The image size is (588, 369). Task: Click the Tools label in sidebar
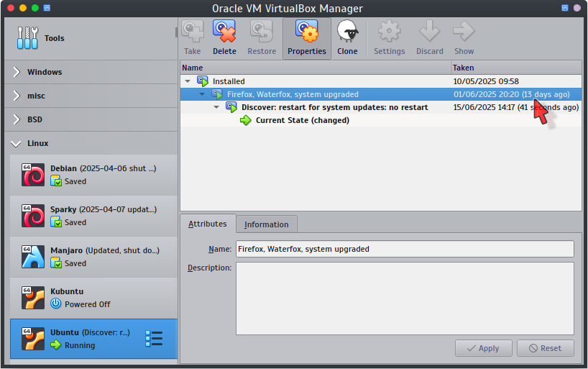point(55,38)
